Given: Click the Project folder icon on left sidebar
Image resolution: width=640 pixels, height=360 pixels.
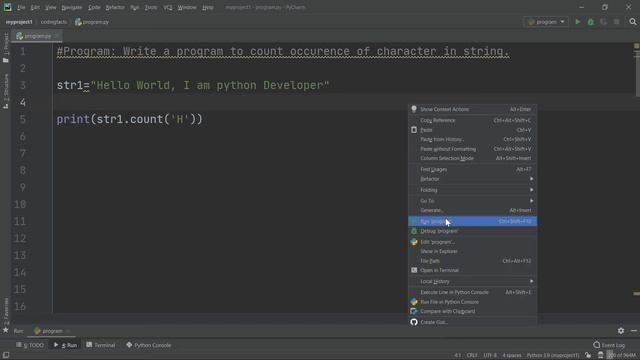Looking at the screenshot, I should coord(6,60).
